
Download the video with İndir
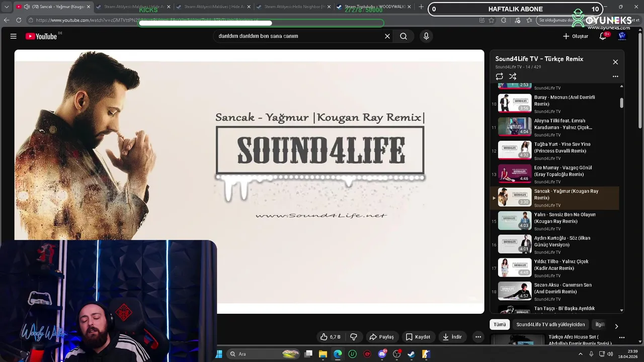point(452,337)
